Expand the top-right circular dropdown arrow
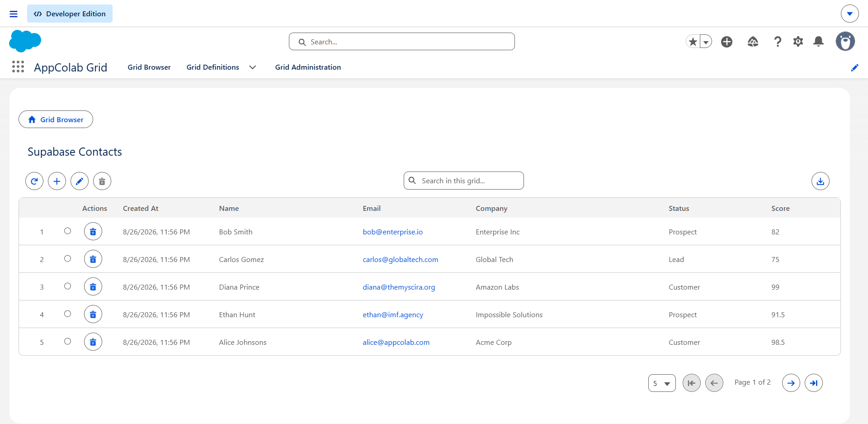 click(849, 14)
